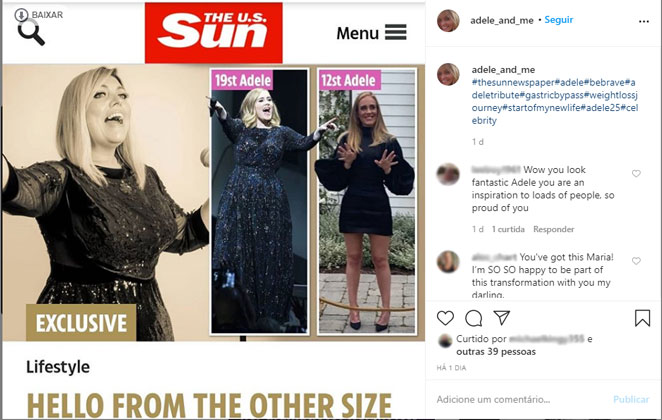Like the 'You've got this Maria' comment
The width and height of the screenshot is (662, 420).
tap(636, 261)
